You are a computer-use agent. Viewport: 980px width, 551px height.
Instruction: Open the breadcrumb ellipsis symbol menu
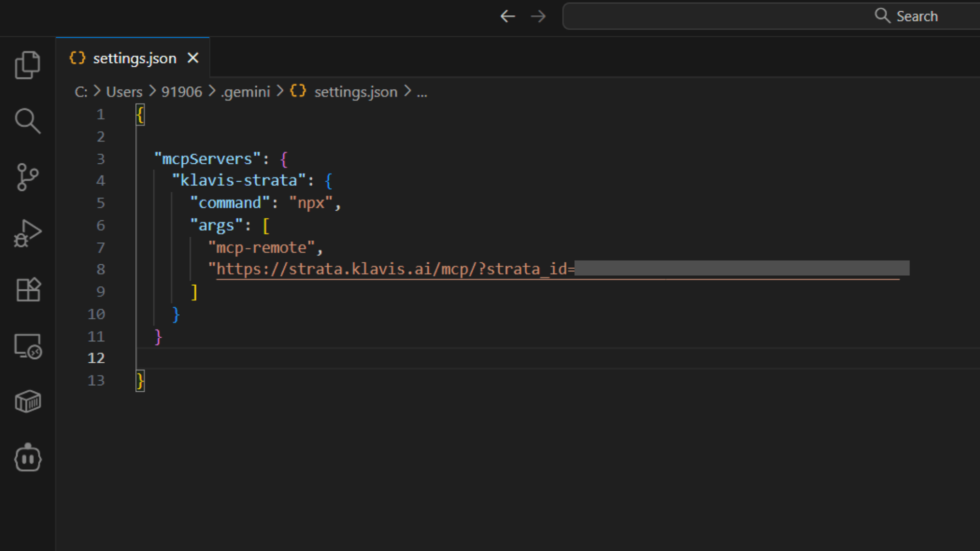[x=422, y=92]
